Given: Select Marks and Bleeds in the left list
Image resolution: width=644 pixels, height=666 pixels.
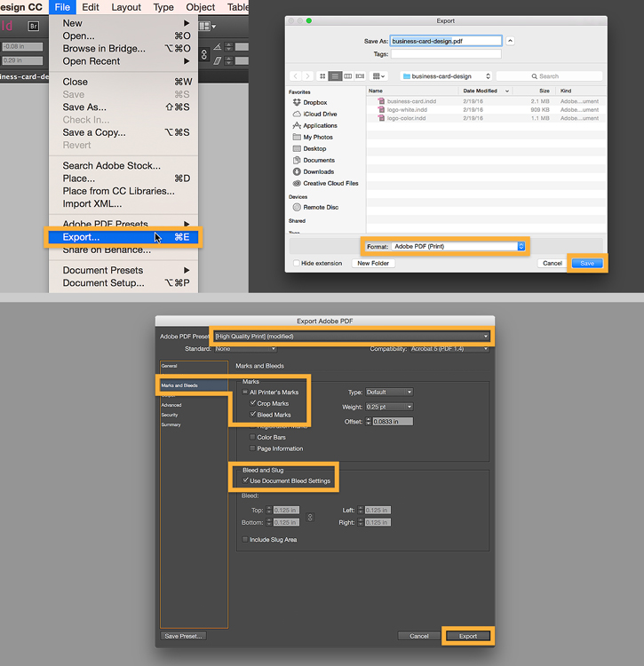Looking at the screenshot, I should tap(194, 385).
